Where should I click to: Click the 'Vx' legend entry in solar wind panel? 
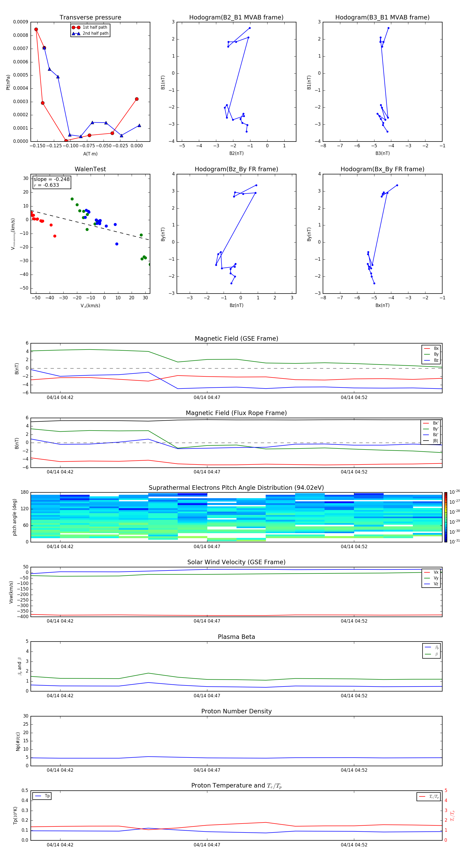click(x=431, y=573)
